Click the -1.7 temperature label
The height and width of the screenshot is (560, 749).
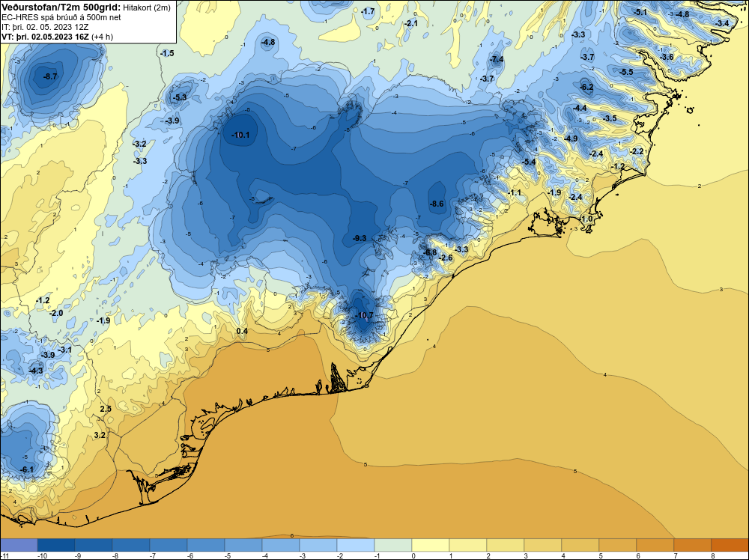coord(367,11)
